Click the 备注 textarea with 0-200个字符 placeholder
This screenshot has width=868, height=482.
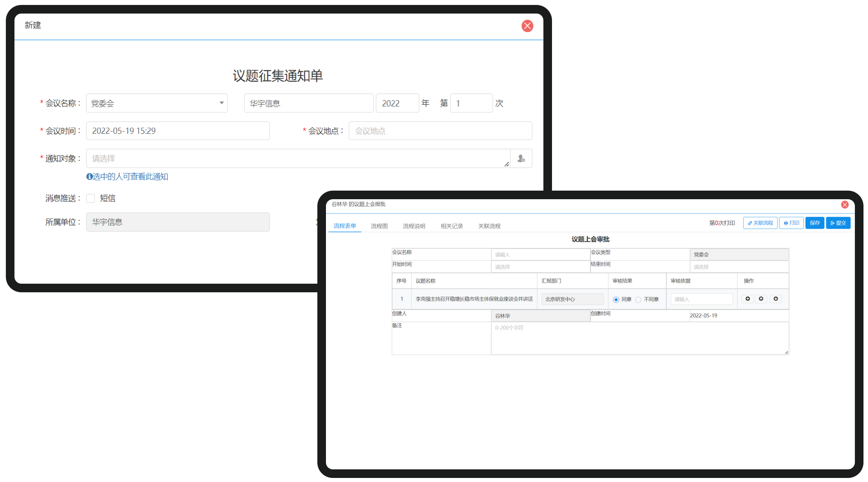coord(640,338)
